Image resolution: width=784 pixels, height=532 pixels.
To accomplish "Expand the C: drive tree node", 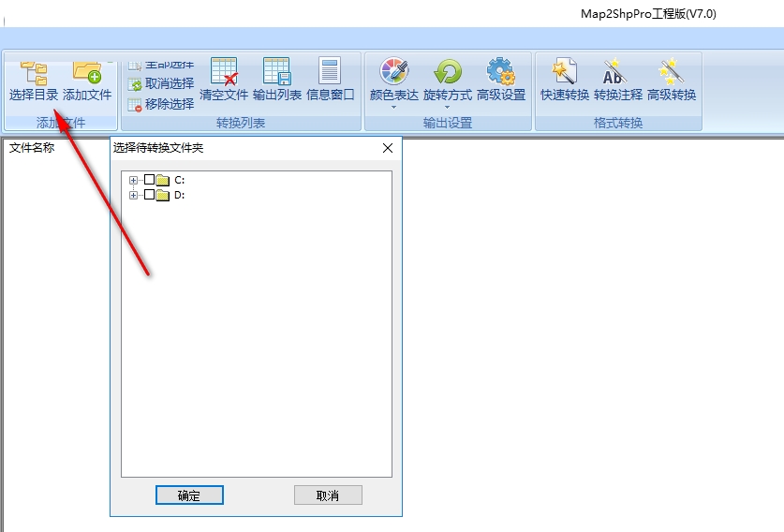I will click(133, 180).
